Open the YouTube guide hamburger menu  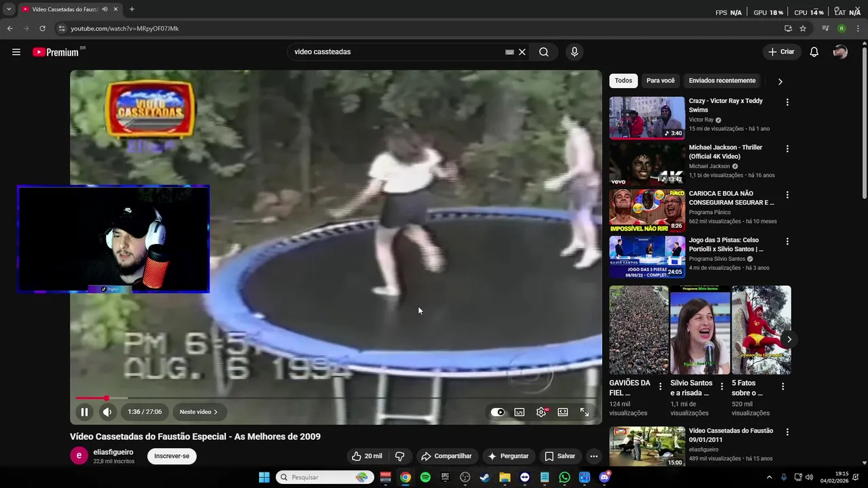[16, 52]
